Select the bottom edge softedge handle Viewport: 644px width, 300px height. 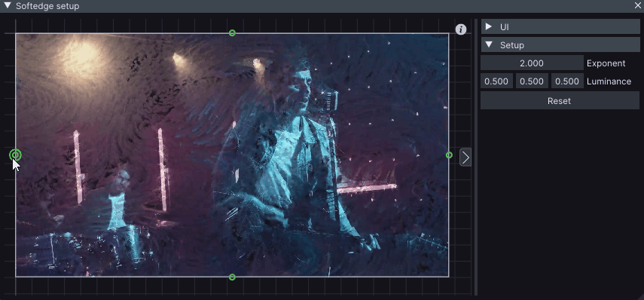tap(232, 277)
